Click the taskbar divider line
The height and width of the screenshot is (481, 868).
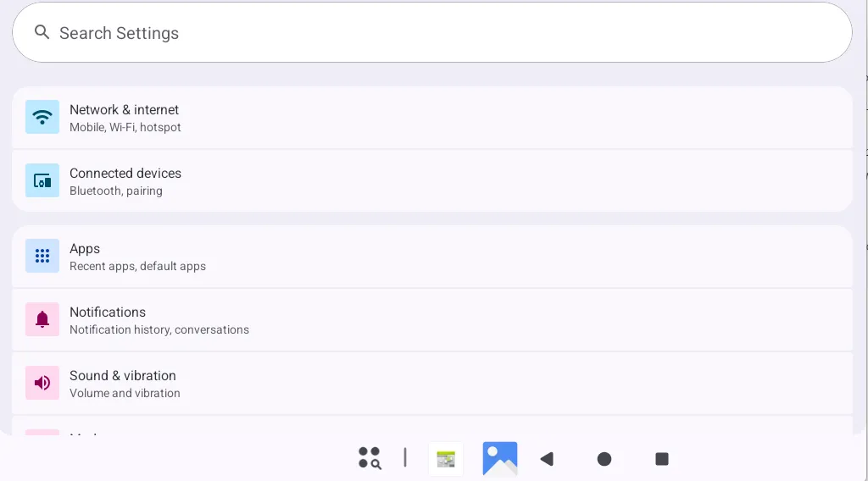tap(405, 458)
